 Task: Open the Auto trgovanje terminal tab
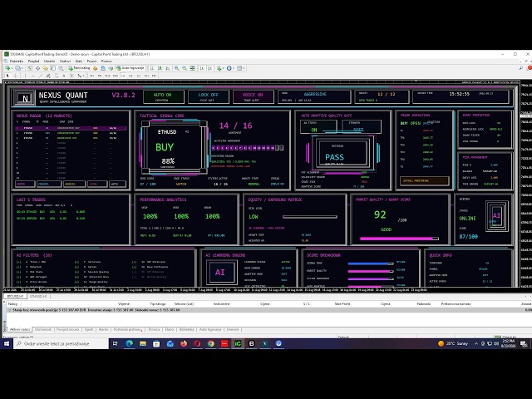click(210, 329)
